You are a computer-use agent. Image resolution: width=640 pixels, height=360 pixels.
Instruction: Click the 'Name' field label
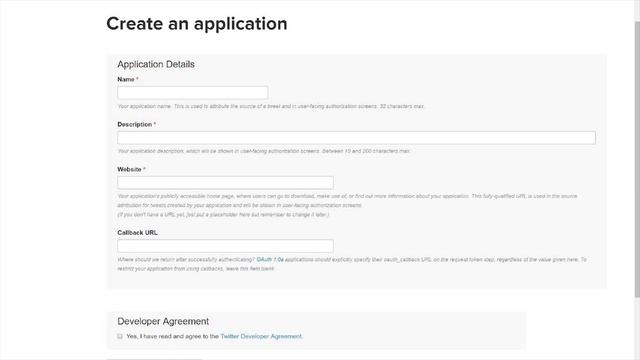126,79
